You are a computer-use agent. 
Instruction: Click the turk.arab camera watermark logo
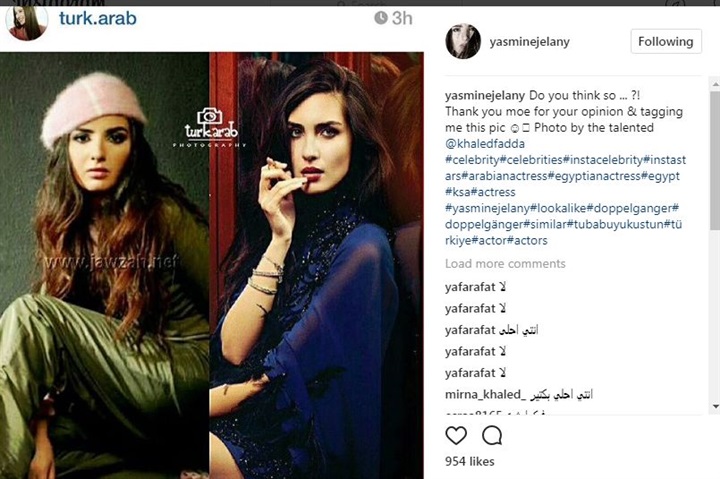pos(211,127)
